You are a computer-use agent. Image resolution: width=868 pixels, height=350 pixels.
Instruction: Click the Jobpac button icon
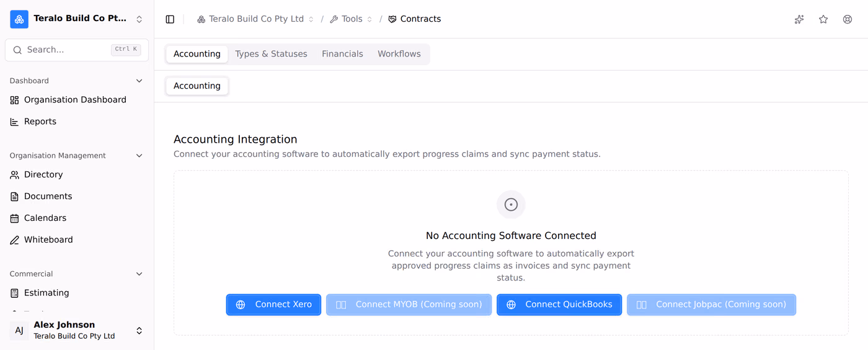point(642,305)
